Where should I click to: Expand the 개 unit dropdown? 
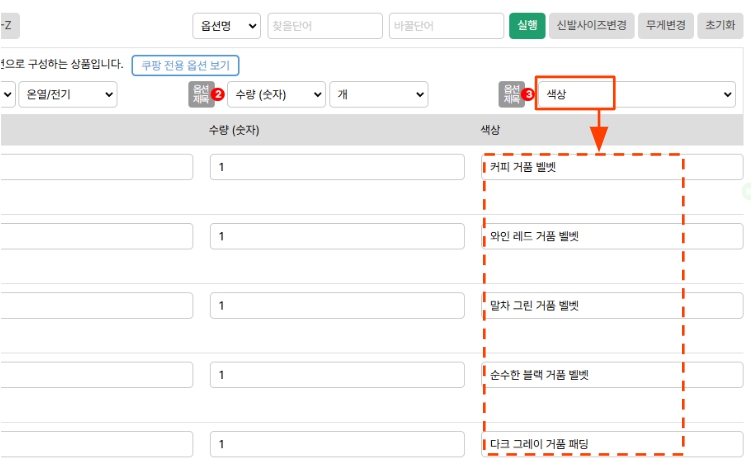coord(379,94)
